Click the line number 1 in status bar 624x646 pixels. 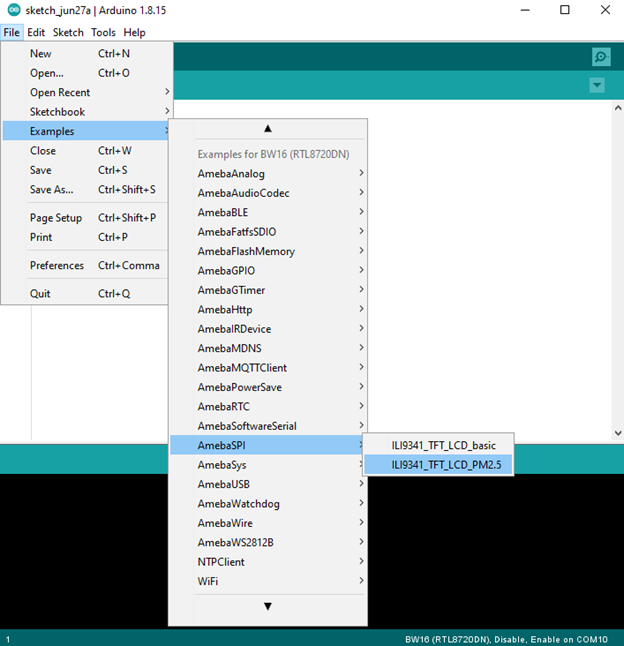[8, 639]
